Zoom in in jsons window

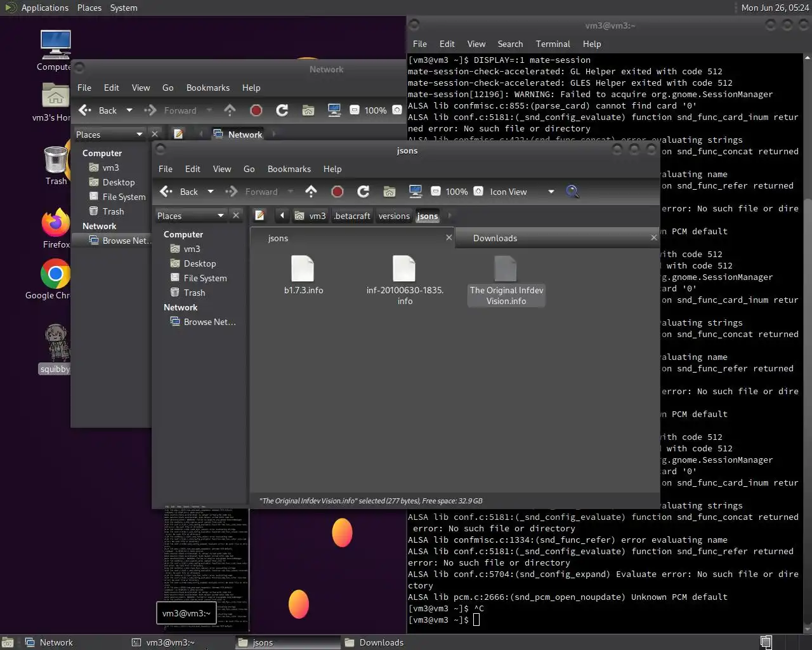coord(478,191)
